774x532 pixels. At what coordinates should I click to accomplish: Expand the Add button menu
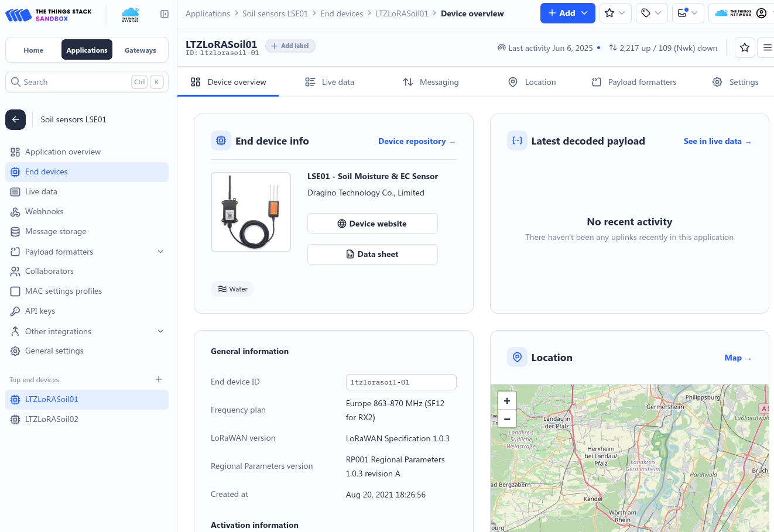pos(568,13)
